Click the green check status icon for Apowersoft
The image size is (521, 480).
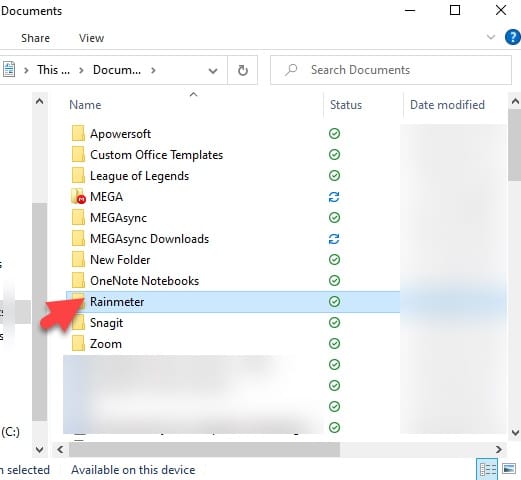click(x=334, y=134)
